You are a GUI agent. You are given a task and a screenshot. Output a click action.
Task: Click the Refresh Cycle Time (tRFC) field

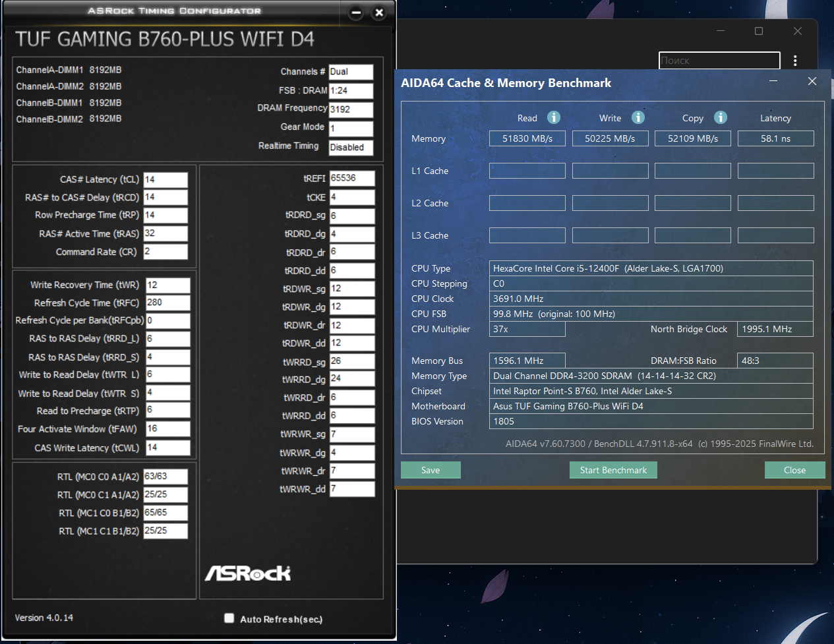(x=168, y=303)
